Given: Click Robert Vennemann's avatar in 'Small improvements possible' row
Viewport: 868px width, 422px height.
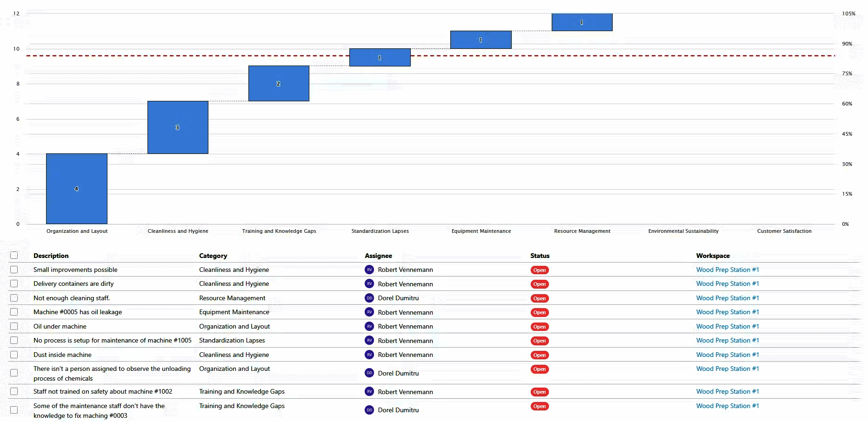Looking at the screenshot, I should pos(369,270).
